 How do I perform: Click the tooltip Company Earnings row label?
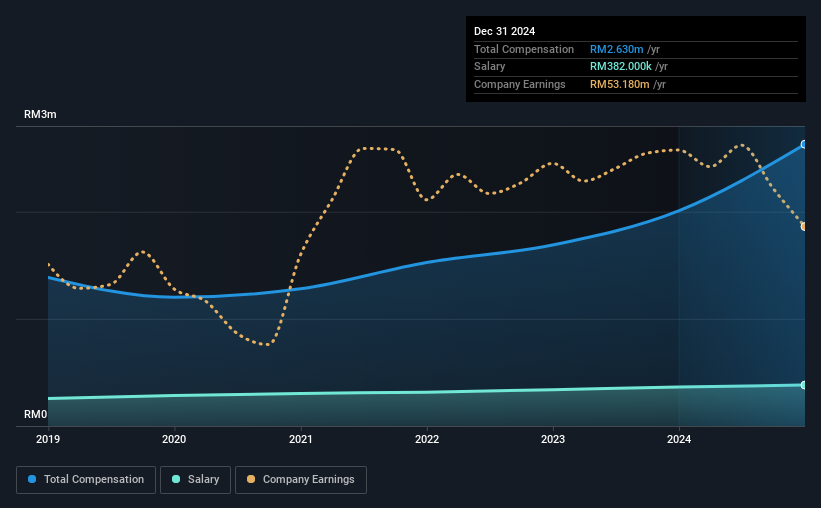pyautogui.click(x=519, y=84)
